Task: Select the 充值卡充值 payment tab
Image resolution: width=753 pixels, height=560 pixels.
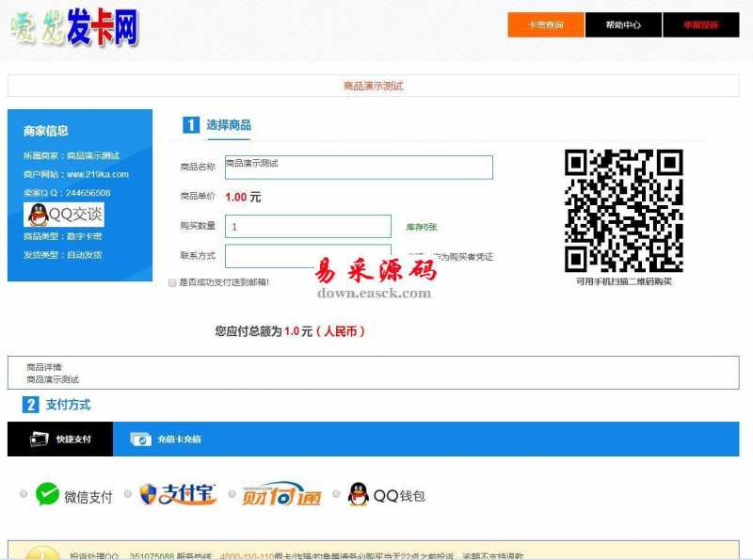Action: click(x=166, y=439)
